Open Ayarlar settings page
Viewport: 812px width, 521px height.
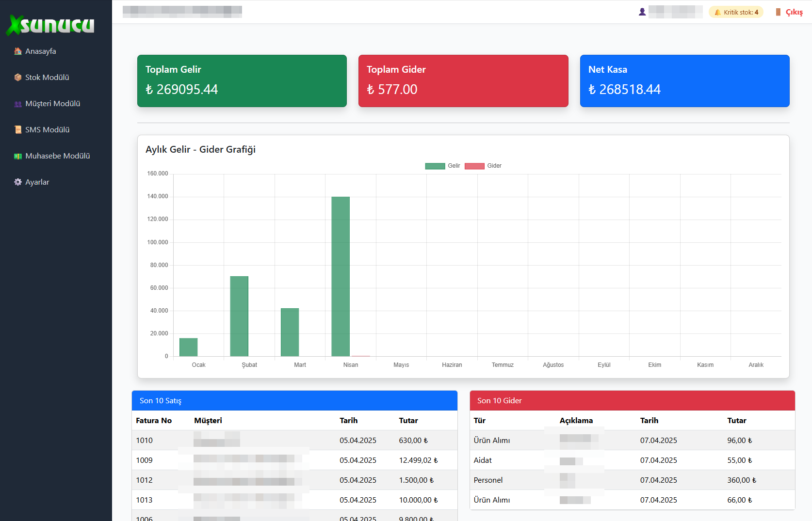(x=37, y=182)
